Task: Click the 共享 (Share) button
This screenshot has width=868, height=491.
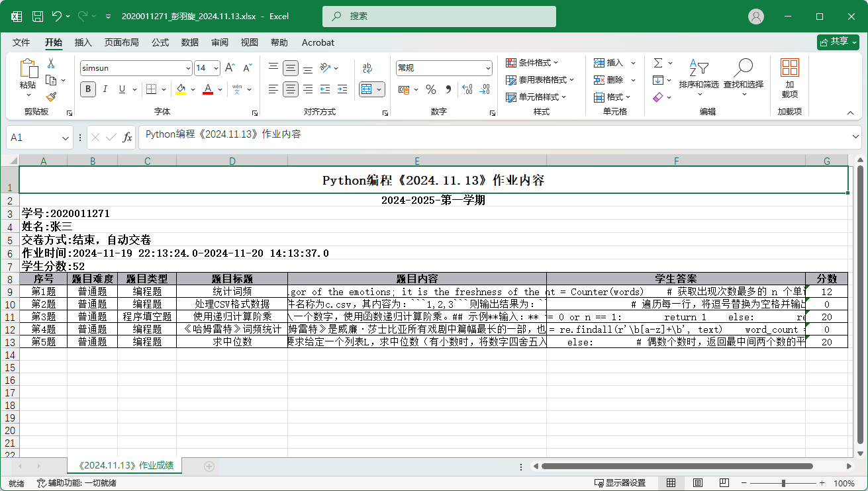Action: click(x=838, y=42)
